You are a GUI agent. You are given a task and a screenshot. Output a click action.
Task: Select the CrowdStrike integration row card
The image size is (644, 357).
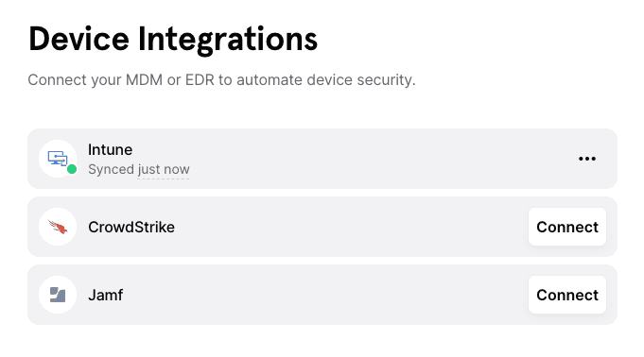(322, 227)
